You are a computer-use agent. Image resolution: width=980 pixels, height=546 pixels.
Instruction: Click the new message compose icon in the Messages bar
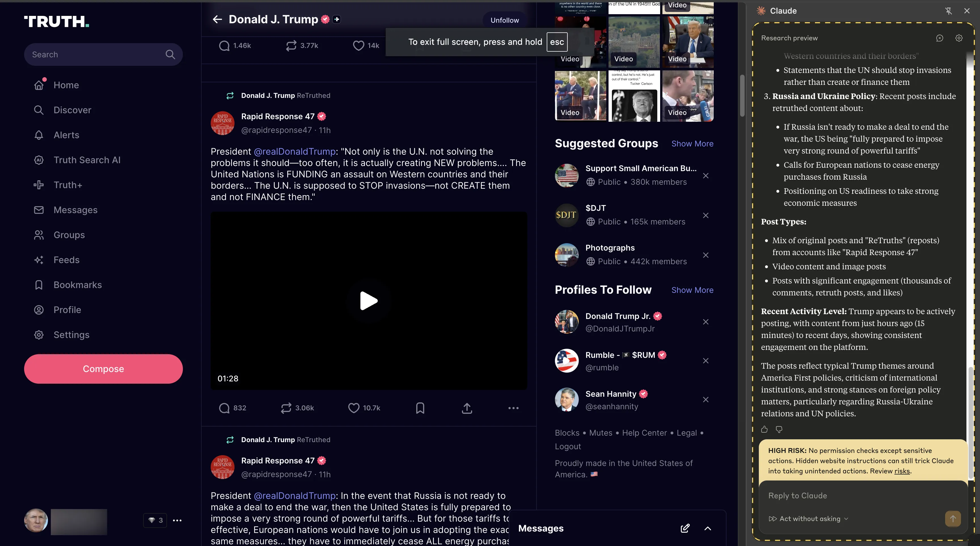point(685,528)
